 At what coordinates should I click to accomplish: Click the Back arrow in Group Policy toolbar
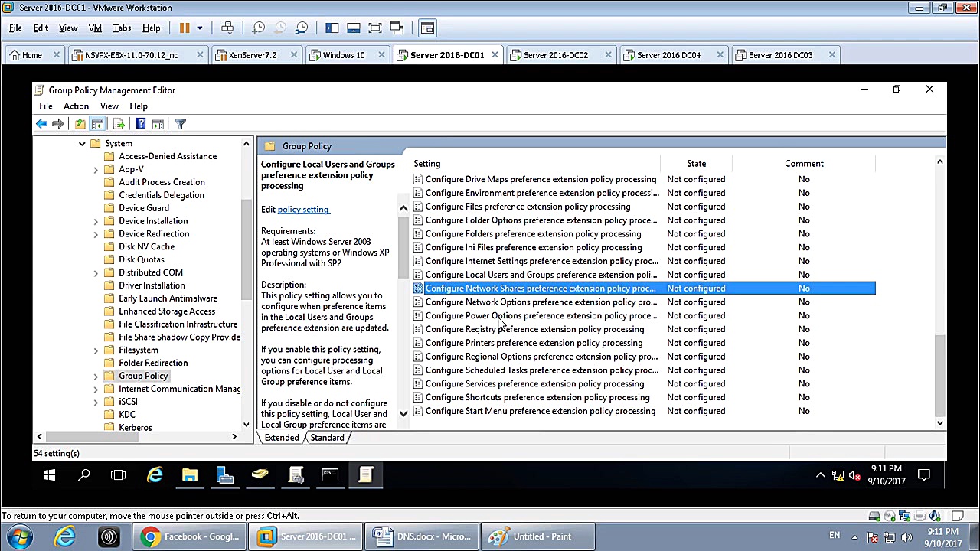pyautogui.click(x=41, y=124)
